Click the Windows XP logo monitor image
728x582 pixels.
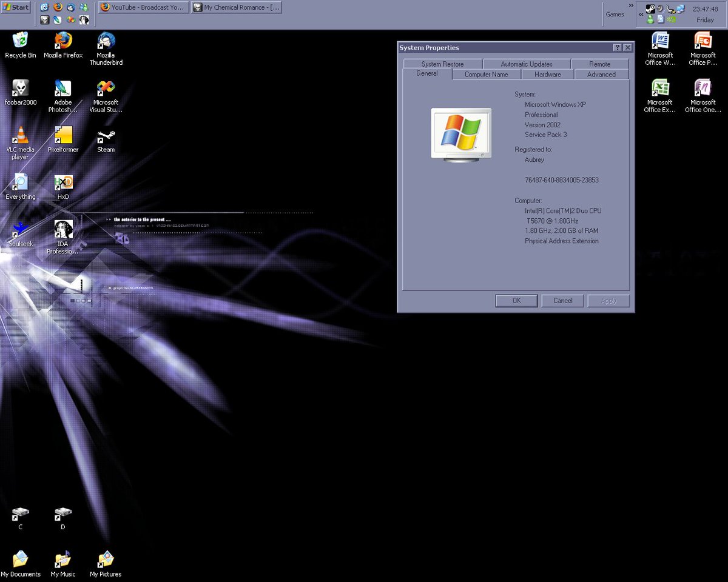click(461, 134)
